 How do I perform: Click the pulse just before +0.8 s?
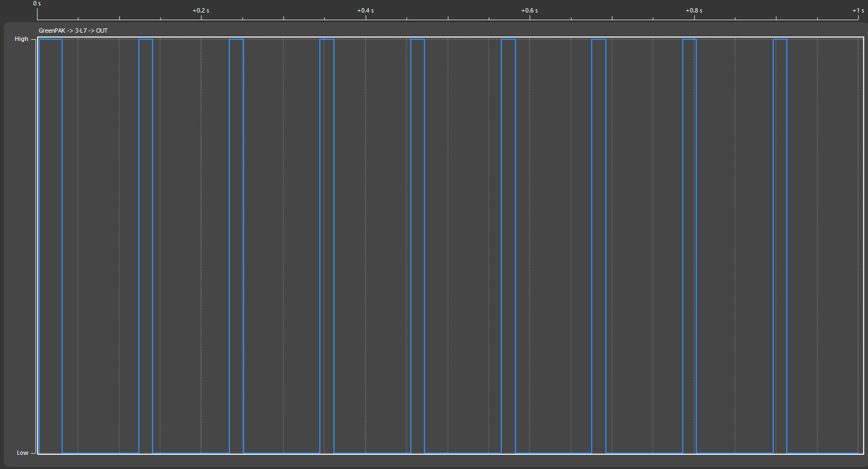pyautogui.click(x=689, y=244)
